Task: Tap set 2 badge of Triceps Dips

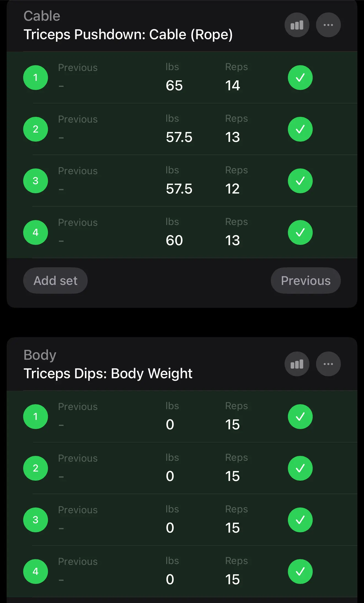Action: pos(36,468)
